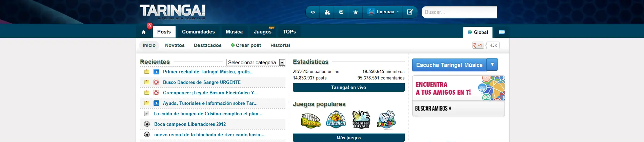Switch to the Posts tab
The width and height of the screenshot is (644, 142).
(x=164, y=32)
